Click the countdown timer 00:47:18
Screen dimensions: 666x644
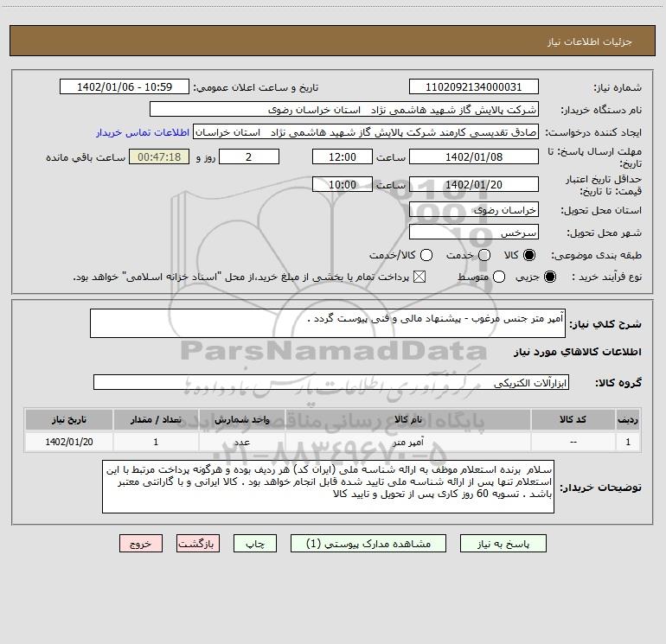[159, 156]
